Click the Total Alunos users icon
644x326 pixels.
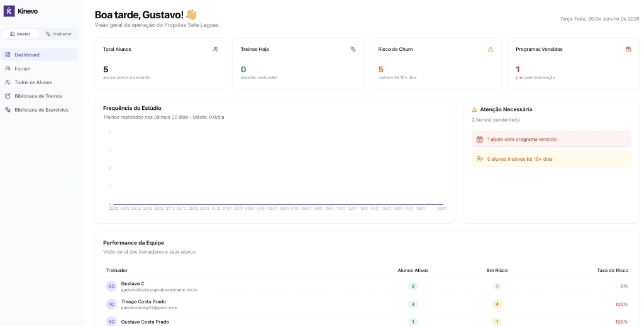pos(216,49)
